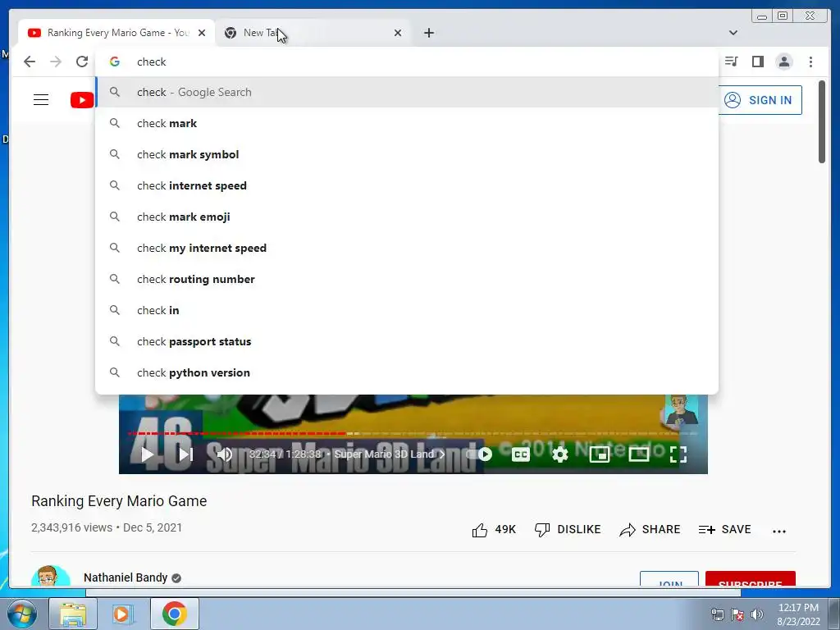This screenshot has width=840, height=630.
Task: Switch to the New Tab tab
Action: (313, 33)
